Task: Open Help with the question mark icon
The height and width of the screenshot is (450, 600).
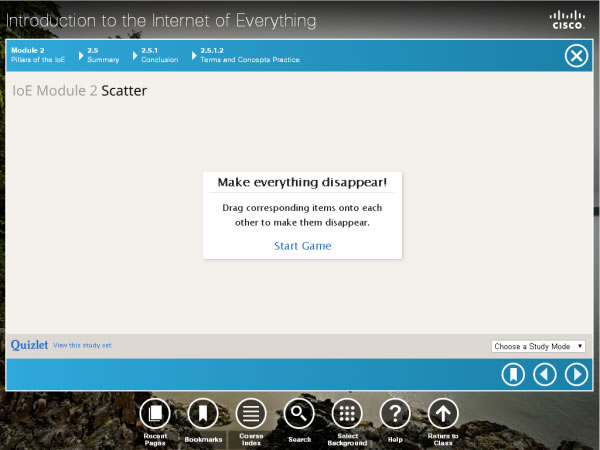Action: pyautogui.click(x=395, y=413)
